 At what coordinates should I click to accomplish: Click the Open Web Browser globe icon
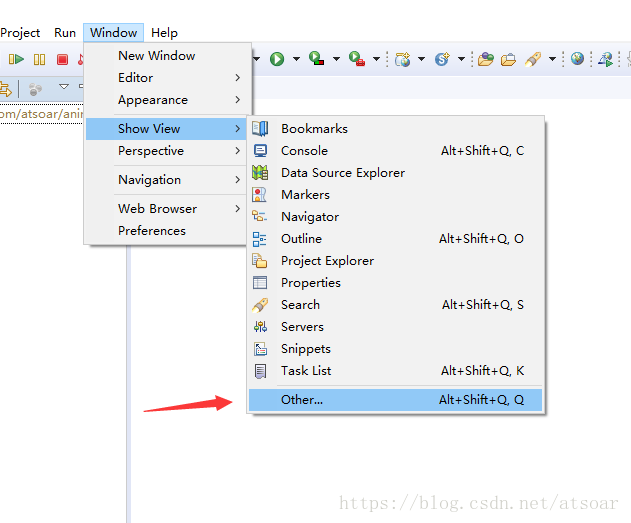click(x=578, y=59)
